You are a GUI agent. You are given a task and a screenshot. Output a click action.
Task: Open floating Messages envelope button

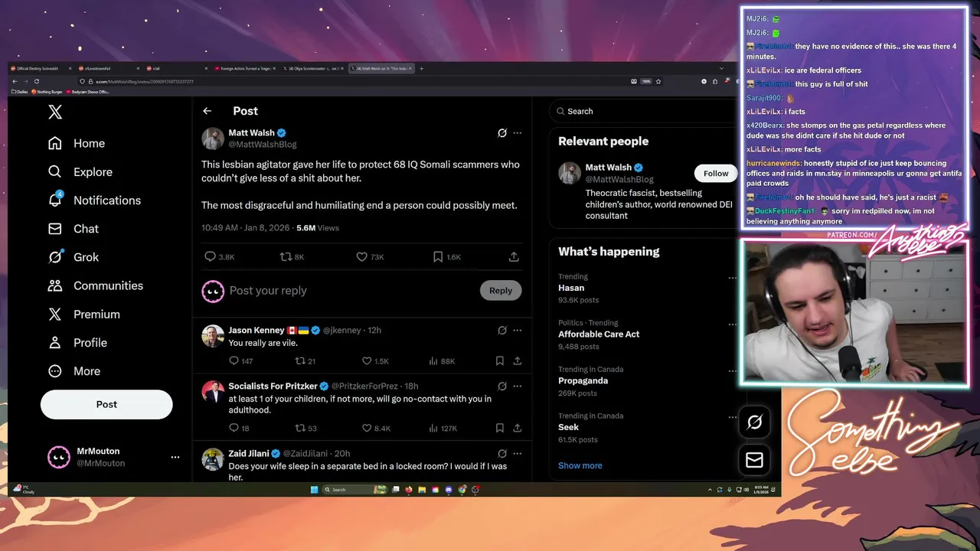(755, 460)
